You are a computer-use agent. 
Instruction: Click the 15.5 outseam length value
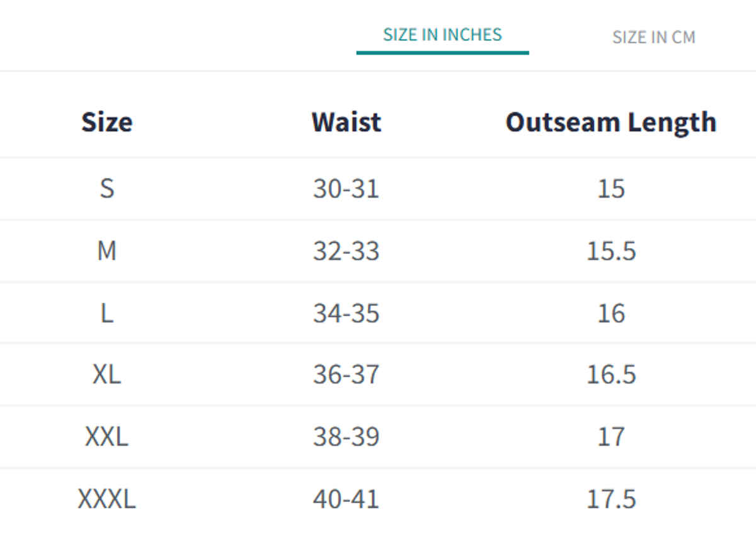611,251
